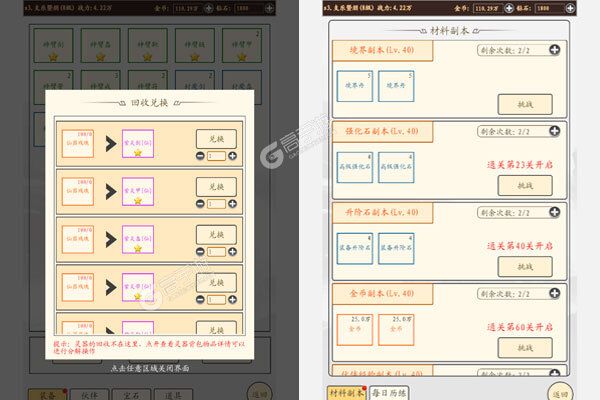Screen dimensions: 600x400
Task: Decrease quantity for 紫炎盔[仙] exchange row
Action: 200,251
